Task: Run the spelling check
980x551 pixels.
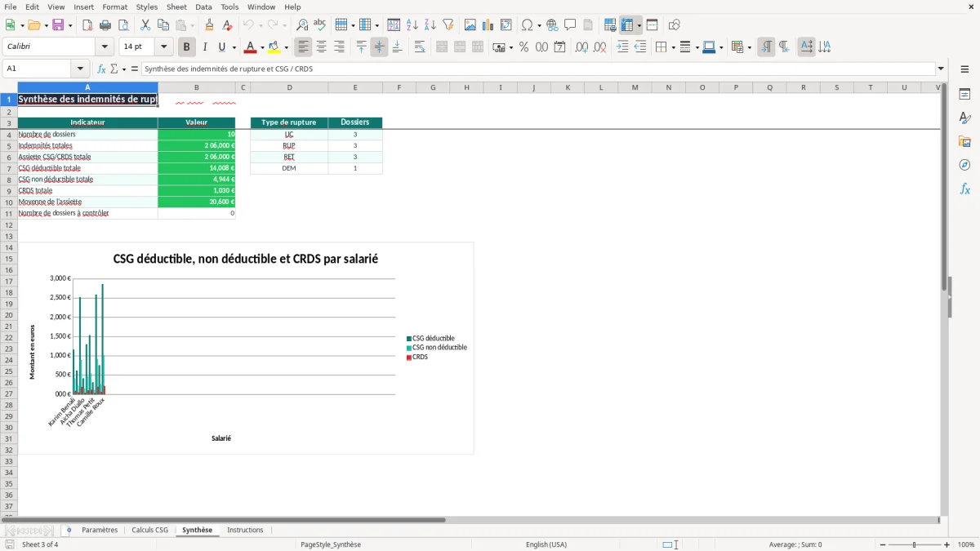Action: (x=320, y=25)
